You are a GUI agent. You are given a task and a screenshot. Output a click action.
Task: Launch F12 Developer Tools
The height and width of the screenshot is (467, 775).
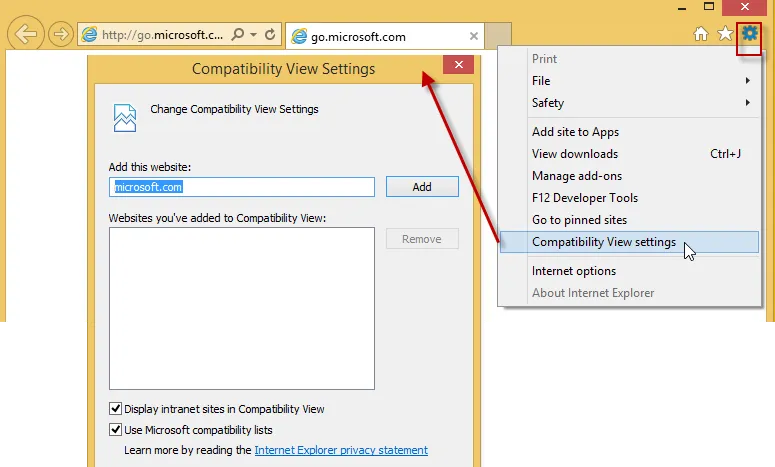[630, 198]
